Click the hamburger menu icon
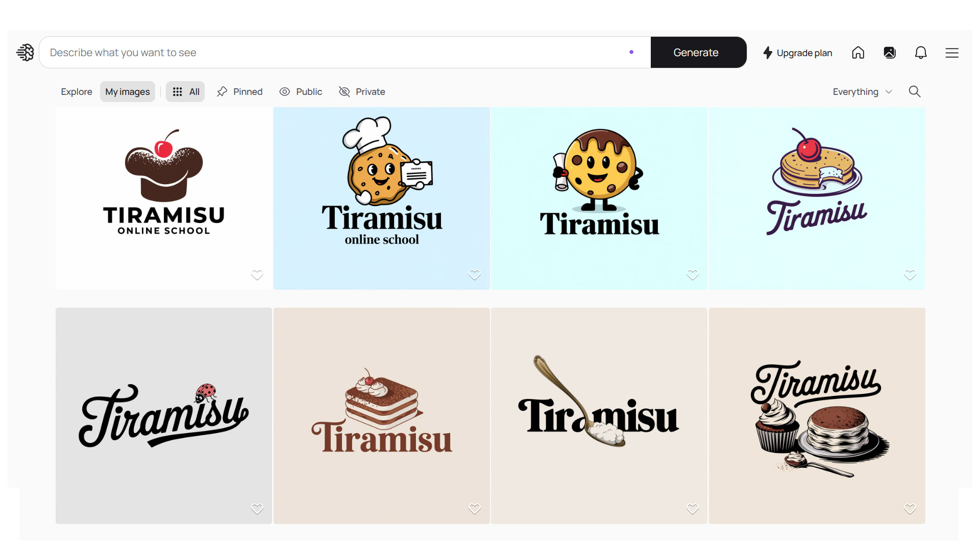 click(x=954, y=53)
